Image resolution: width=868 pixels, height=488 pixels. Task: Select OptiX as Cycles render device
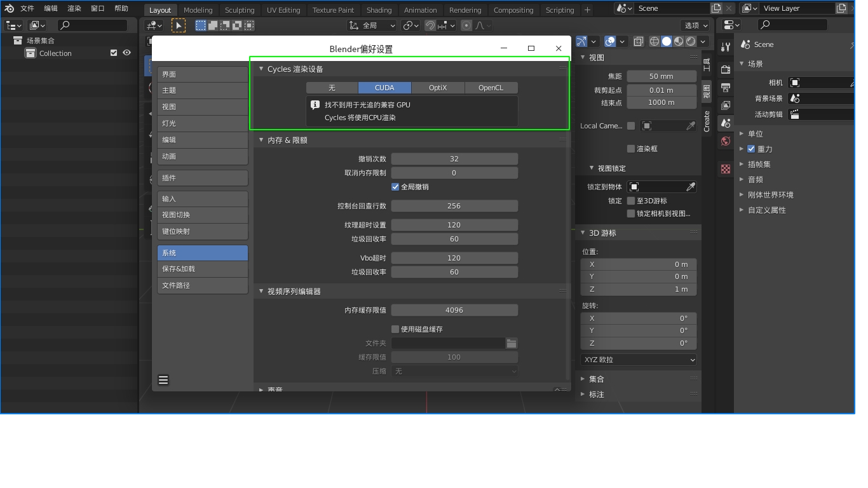438,88
